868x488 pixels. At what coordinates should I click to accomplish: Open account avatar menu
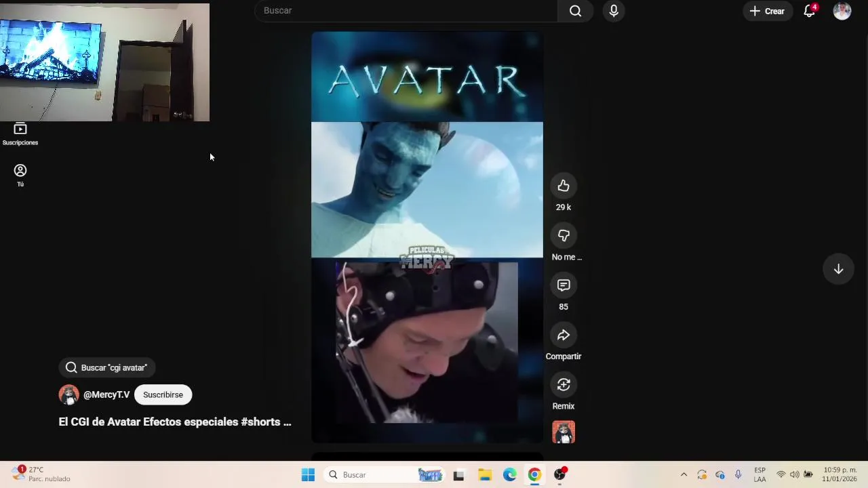pos(842,11)
